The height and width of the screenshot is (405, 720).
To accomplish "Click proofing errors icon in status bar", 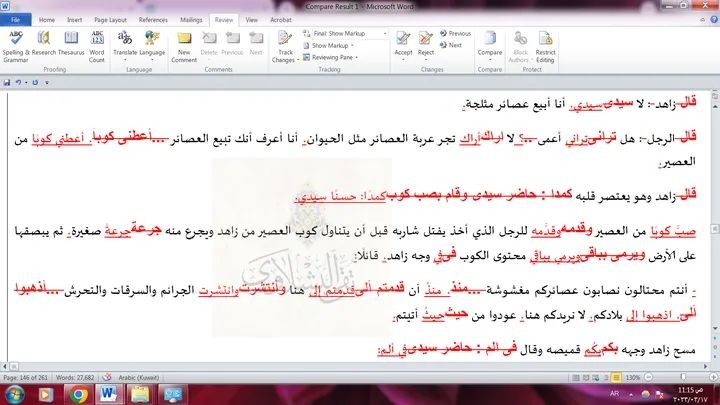I will click(x=107, y=377).
